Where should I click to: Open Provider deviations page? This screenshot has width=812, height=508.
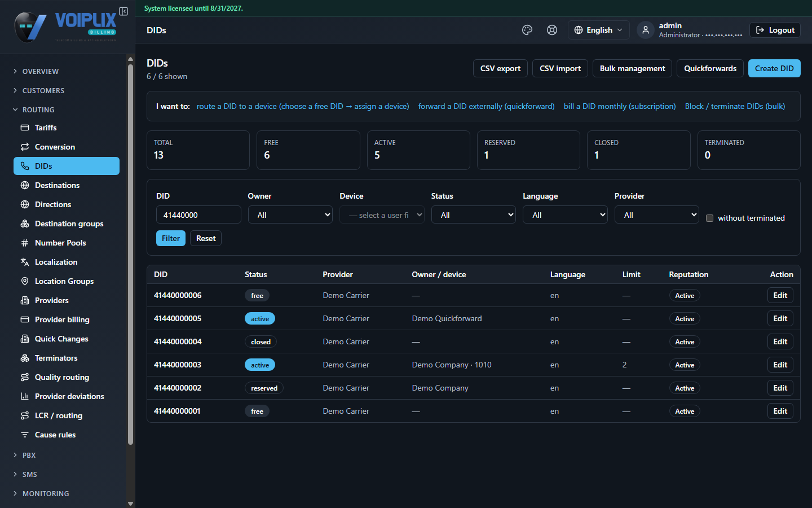tap(67, 396)
